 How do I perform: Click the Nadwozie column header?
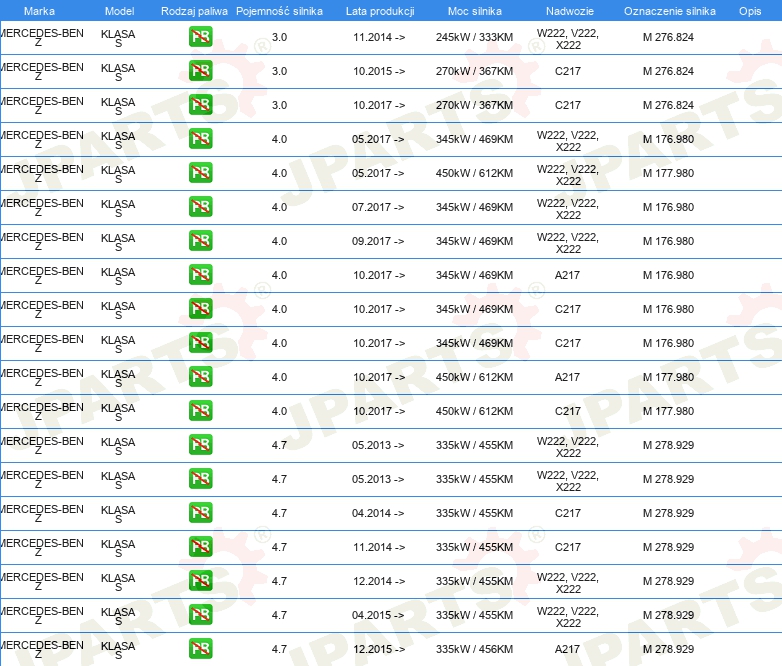coord(567,10)
